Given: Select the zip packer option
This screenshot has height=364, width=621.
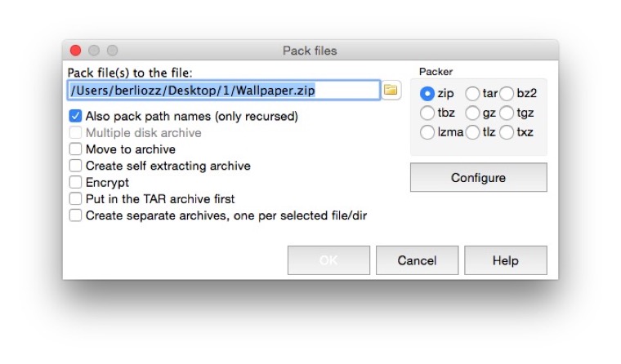Looking at the screenshot, I should [x=427, y=94].
